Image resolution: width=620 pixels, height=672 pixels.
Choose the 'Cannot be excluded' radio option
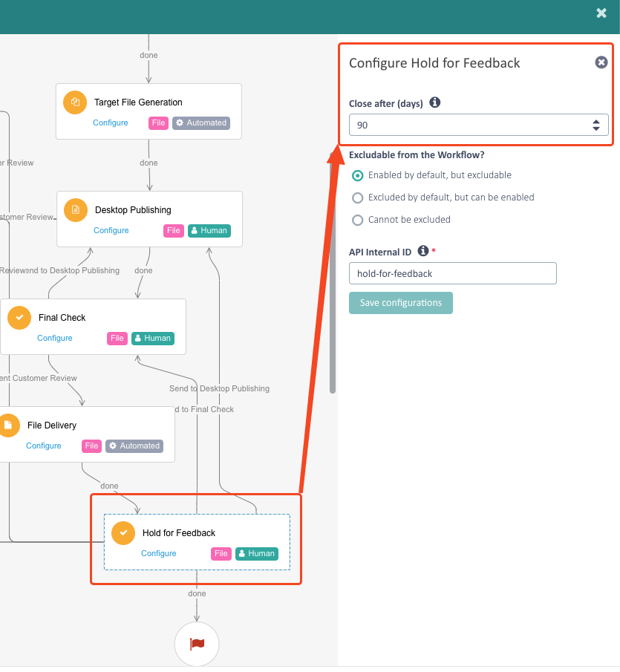coord(358,220)
